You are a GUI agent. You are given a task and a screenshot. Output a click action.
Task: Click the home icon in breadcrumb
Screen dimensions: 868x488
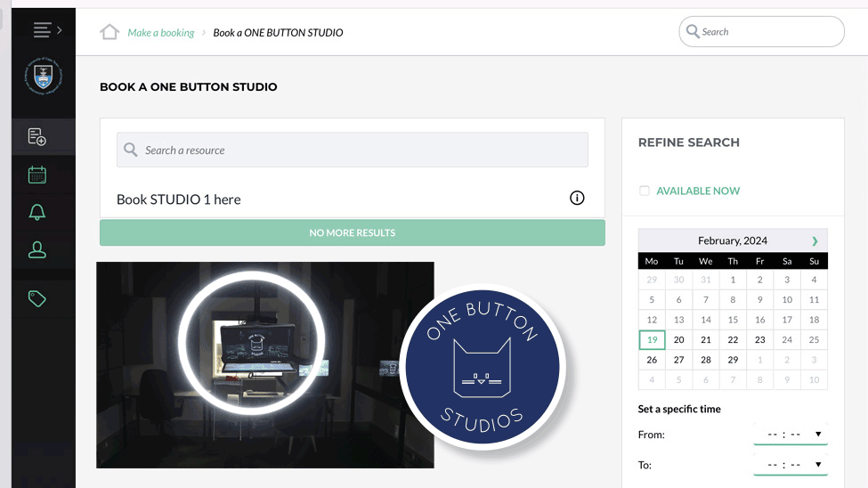click(x=110, y=32)
